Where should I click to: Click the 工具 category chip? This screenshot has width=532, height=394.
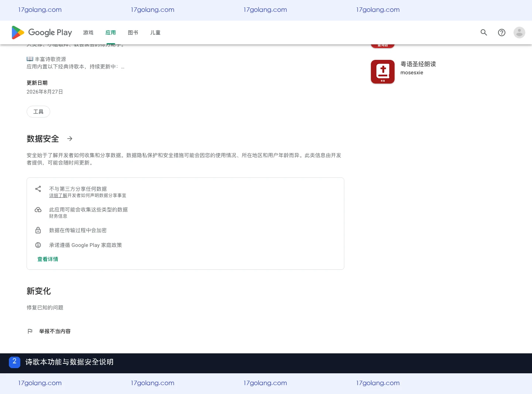point(38,112)
